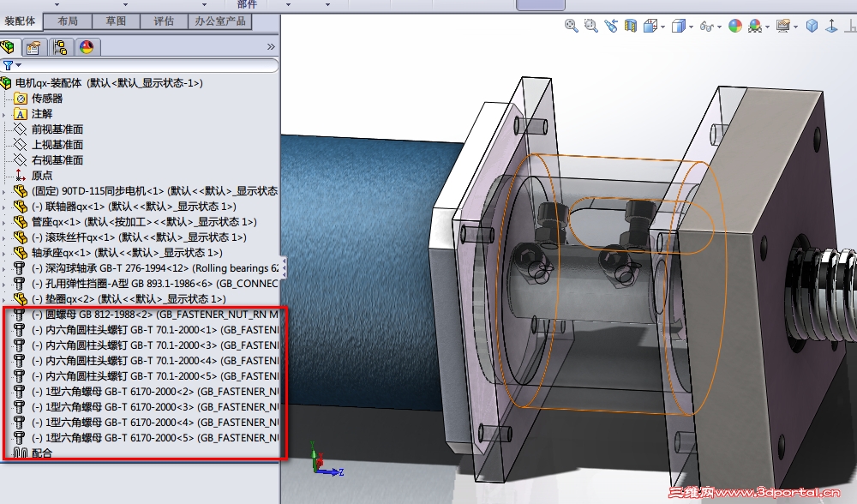Image resolution: width=857 pixels, height=504 pixels.
Task: Click the 深沟球轴承 toolbox part icon
Action: click(x=20, y=268)
